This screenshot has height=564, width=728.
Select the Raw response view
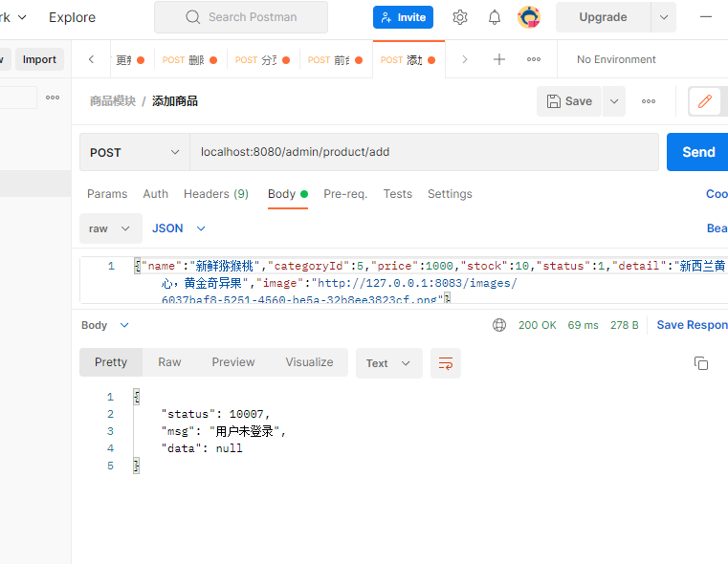169,362
